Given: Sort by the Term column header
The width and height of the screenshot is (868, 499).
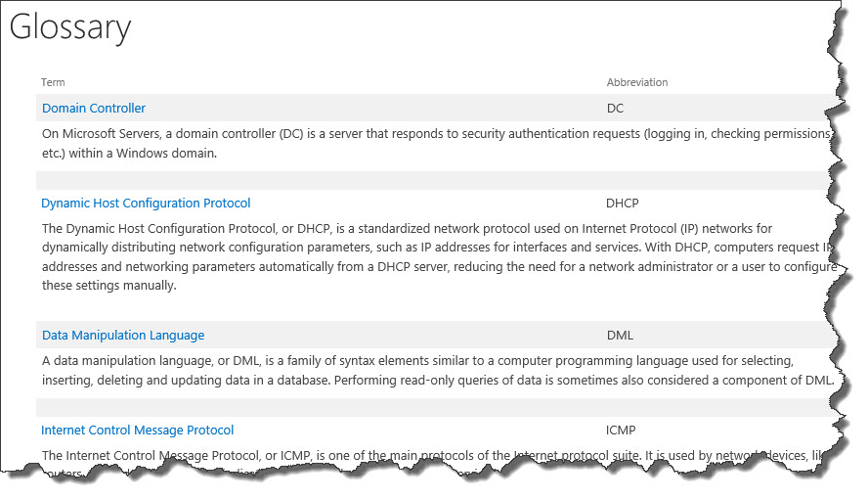Looking at the screenshot, I should coord(53,82).
